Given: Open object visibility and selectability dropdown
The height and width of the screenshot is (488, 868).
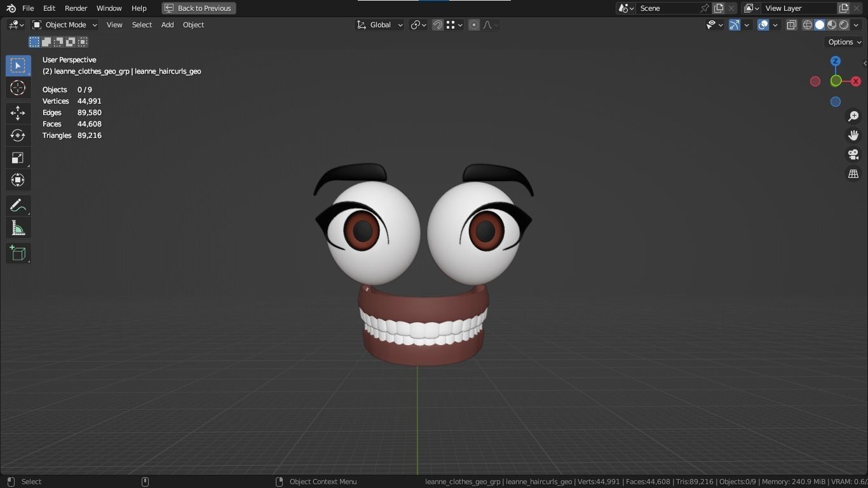Looking at the screenshot, I should coord(715,25).
